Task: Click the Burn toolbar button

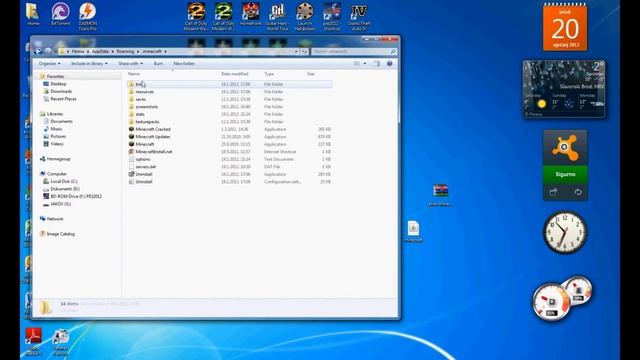Action: [158, 64]
